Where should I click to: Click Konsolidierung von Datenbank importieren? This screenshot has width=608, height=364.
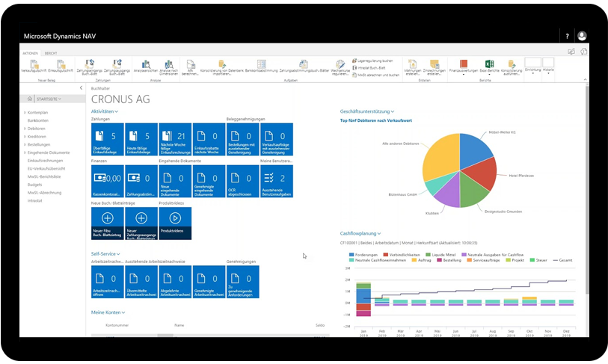point(222,67)
